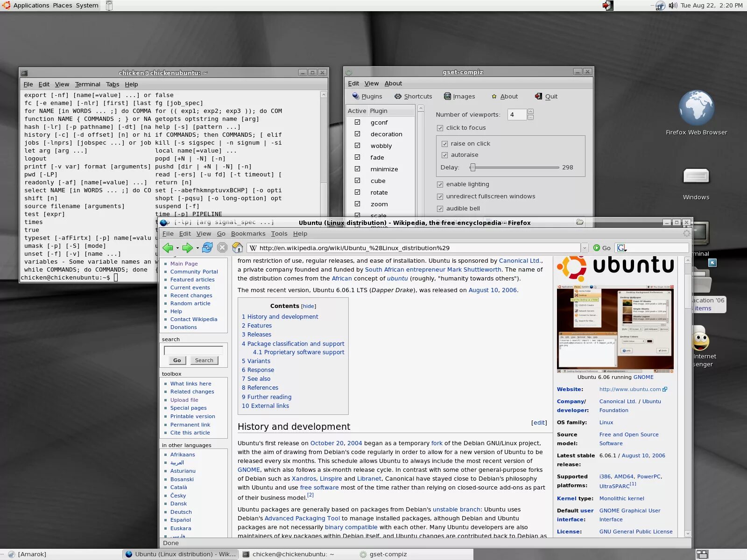Click the Stop loading icon in Firefox

(222, 248)
